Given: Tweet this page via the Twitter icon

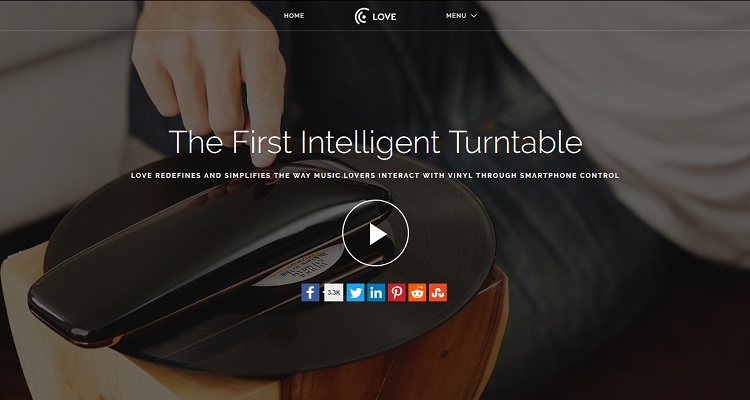Looking at the screenshot, I should (x=355, y=292).
